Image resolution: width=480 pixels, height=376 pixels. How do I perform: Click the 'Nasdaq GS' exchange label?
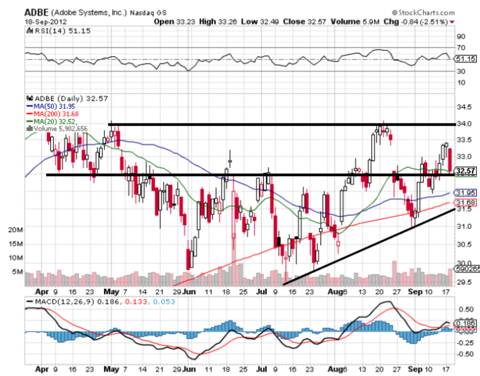click(x=148, y=13)
